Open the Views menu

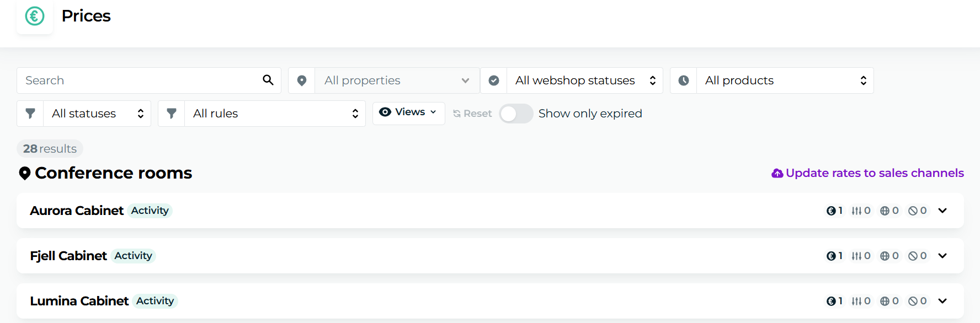pos(408,113)
